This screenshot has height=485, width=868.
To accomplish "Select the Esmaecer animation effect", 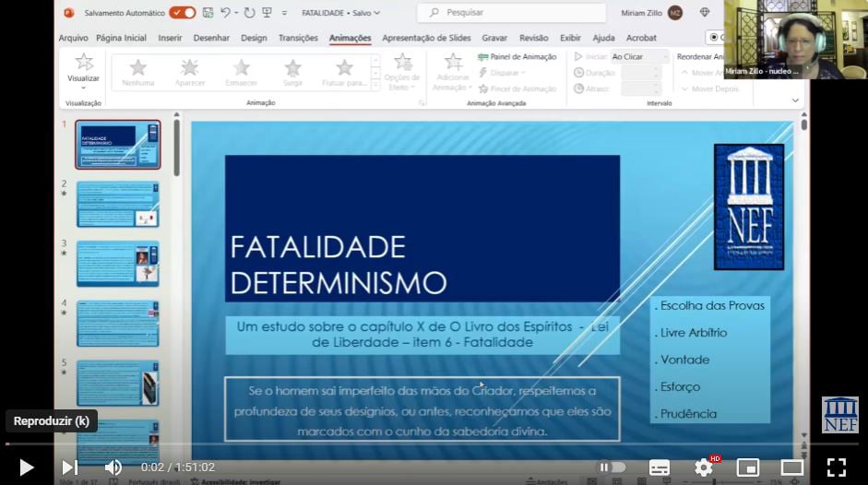I will 242,73.
